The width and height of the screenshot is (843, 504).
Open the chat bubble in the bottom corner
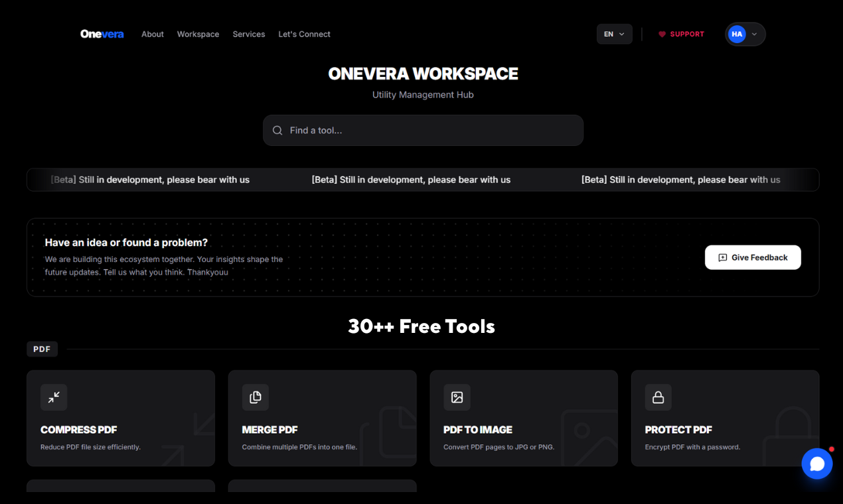[817, 464]
